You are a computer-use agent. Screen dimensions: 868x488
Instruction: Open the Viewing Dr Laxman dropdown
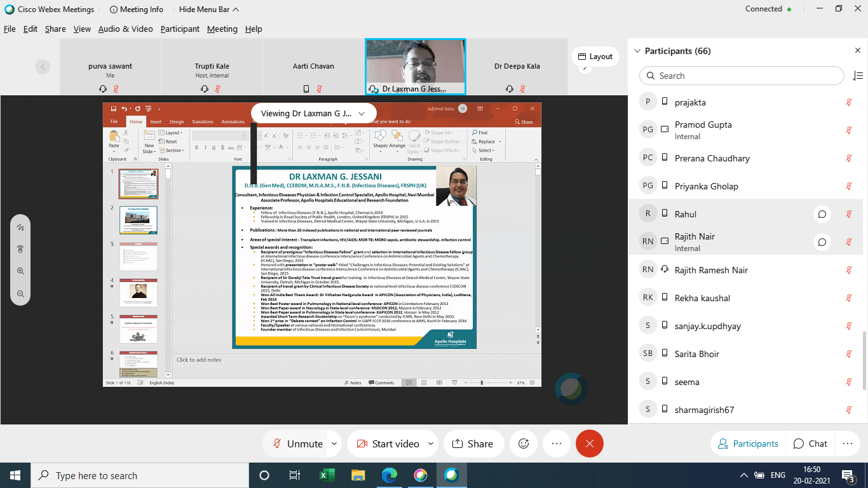pos(313,113)
